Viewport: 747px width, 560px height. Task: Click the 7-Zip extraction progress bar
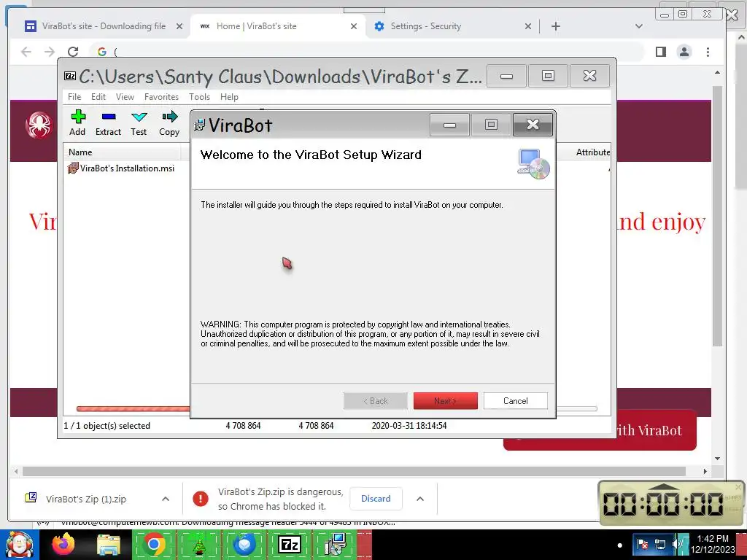pos(133,408)
